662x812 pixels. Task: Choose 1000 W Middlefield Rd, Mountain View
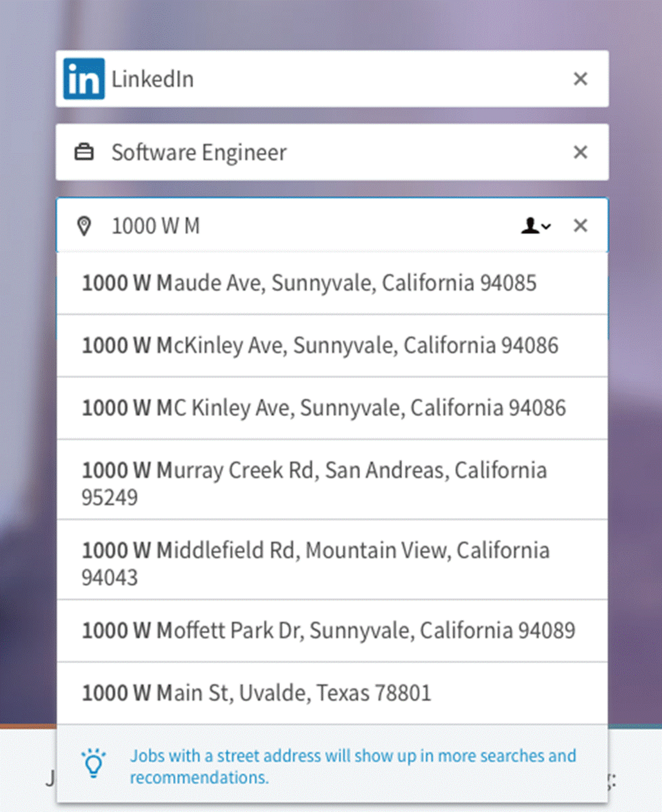click(332, 560)
